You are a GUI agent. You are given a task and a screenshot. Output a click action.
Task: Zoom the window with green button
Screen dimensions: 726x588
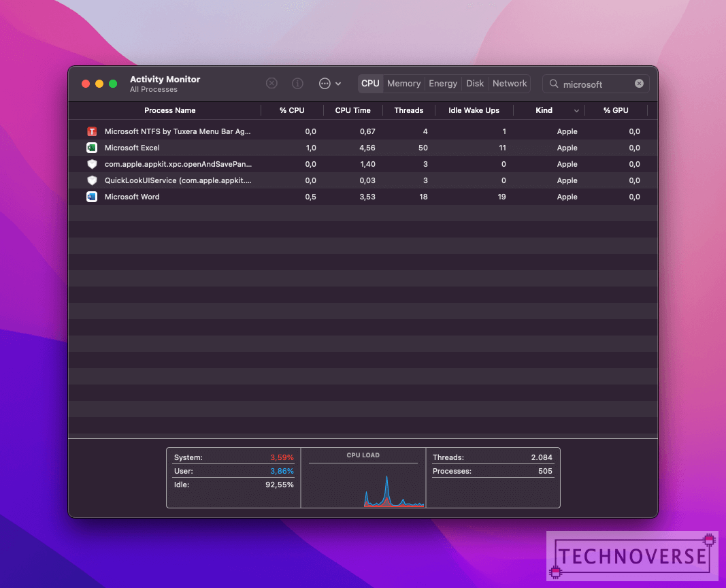point(113,84)
